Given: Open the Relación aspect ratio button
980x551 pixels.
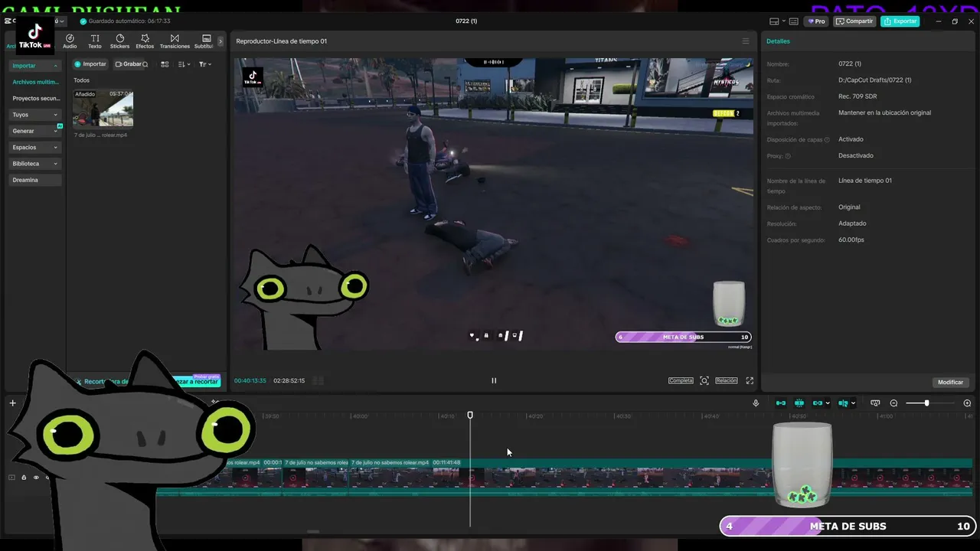Looking at the screenshot, I should pyautogui.click(x=727, y=380).
